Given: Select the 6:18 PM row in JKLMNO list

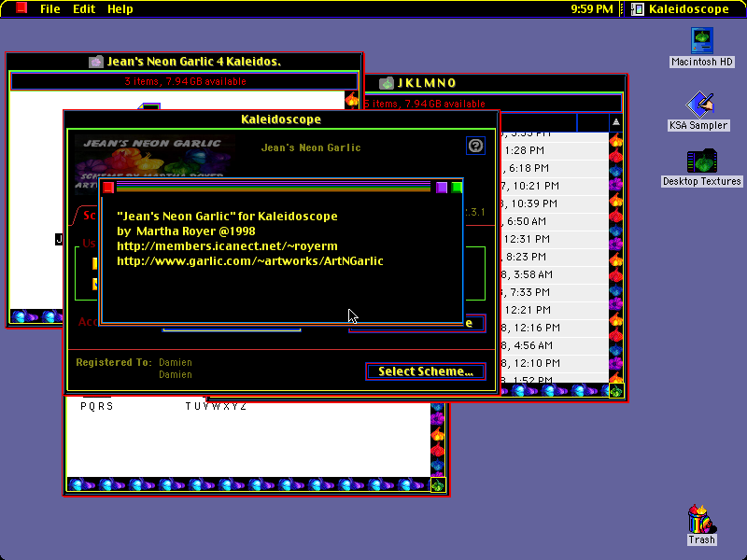Looking at the screenshot, I should [x=554, y=168].
